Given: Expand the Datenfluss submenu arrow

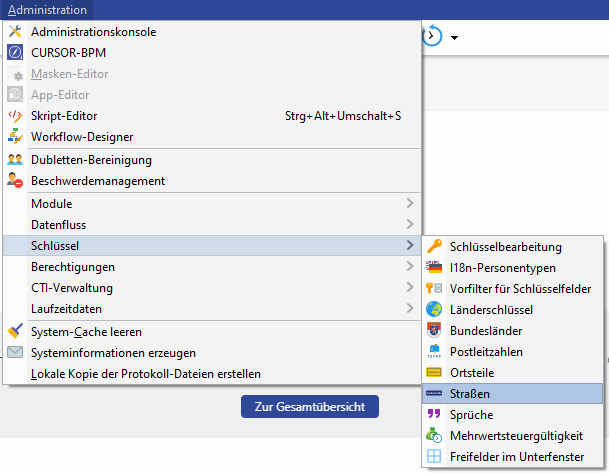Looking at the screenshot, I should [x=410, y=225].
